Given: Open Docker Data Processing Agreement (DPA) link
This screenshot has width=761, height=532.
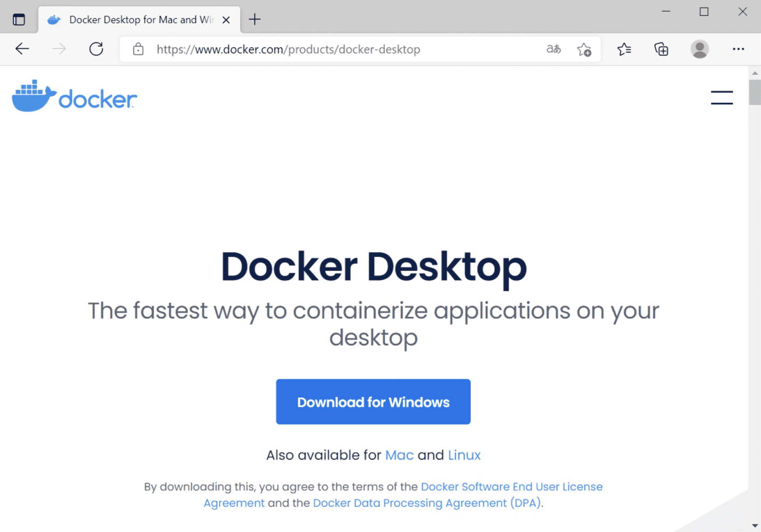Looking at the screenshot, I should tap(427, 503).
